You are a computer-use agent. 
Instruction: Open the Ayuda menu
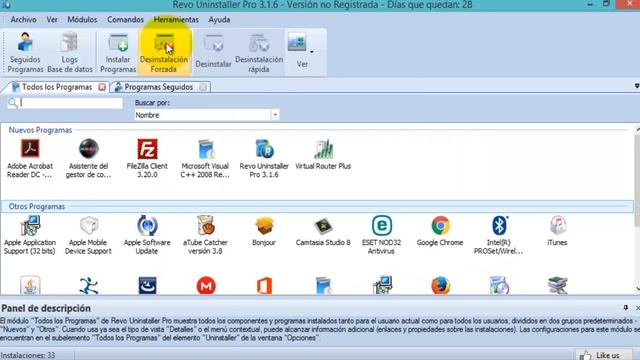click(x=219, y=20)
